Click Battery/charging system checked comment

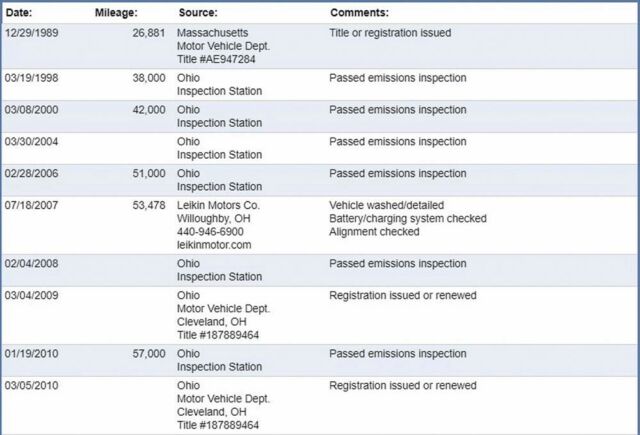click(x=408, y=218)
